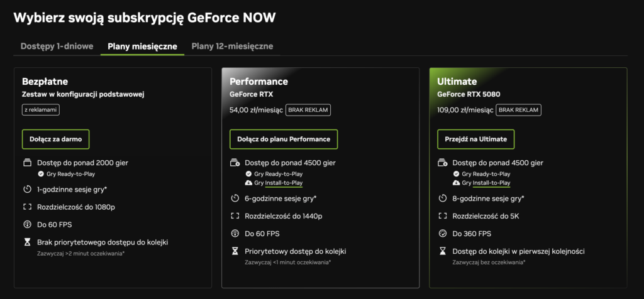
Task: Click checkmark icon beside Ready-to-Play in Ultimate
Action: click(x=457, y=174)
